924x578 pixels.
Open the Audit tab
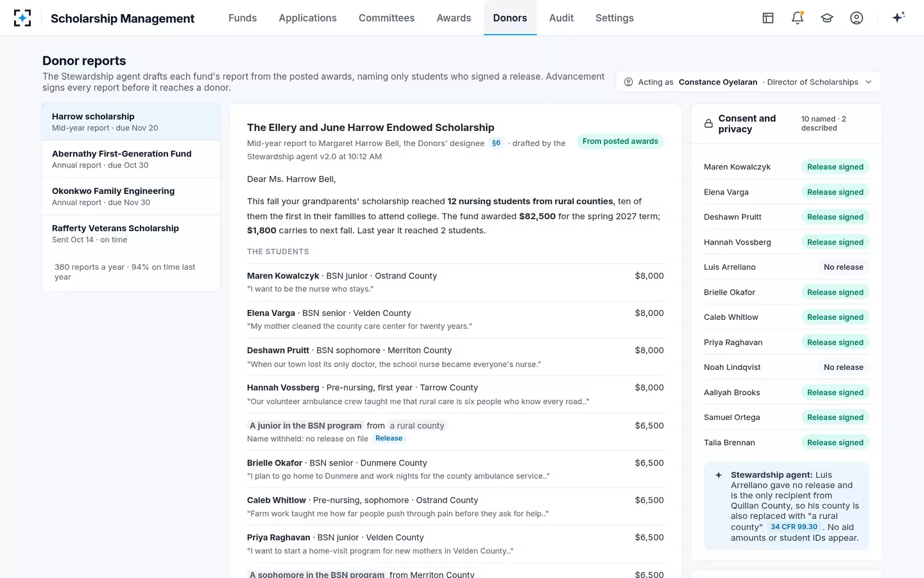point(561,18)
